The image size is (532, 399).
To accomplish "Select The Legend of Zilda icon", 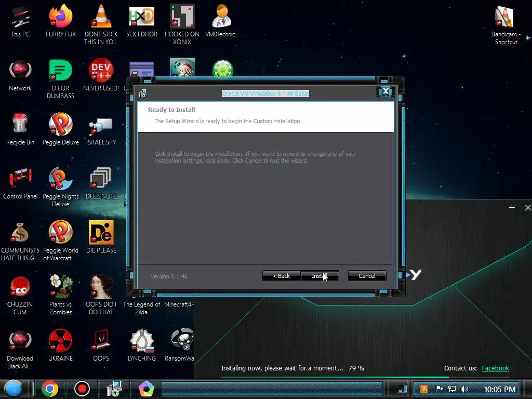I will [141, 308].
